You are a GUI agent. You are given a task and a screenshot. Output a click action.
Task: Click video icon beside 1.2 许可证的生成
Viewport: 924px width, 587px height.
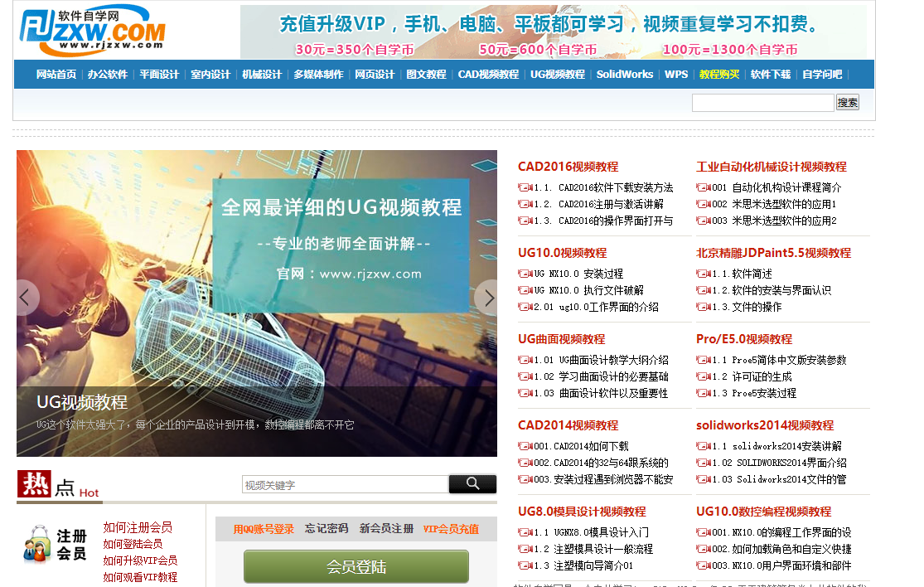pos(703,376)
